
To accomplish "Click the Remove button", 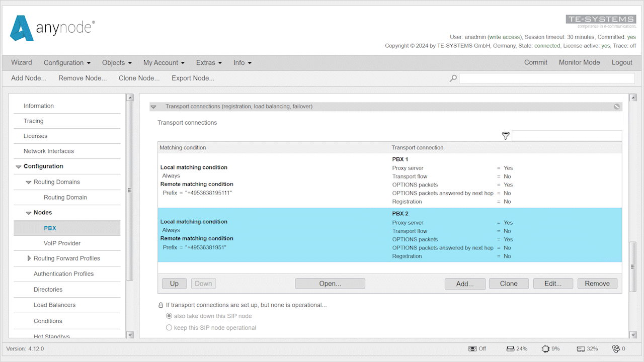I will (x=597, y=284).
